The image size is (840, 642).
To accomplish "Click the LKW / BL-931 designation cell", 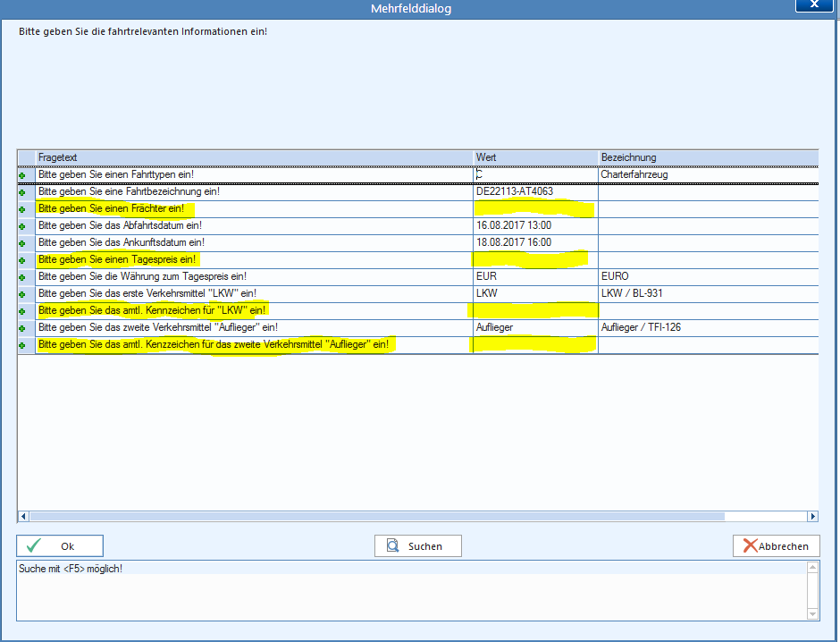I will click(709, 293).
